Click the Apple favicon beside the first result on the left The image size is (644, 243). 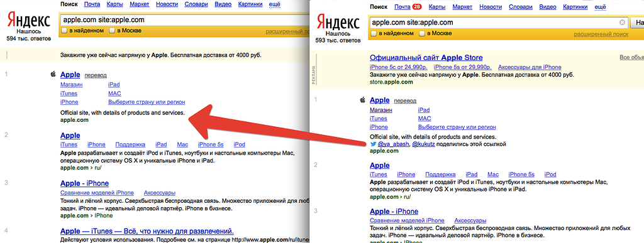coord(53,74)
